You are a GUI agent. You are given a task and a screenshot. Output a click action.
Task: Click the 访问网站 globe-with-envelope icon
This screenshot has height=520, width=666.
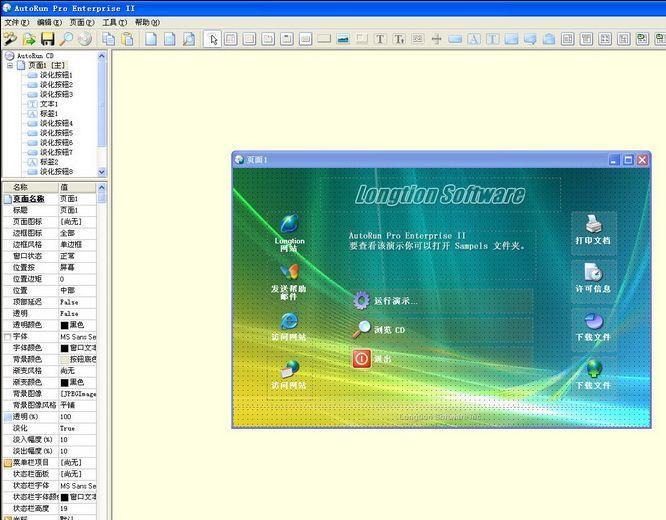pos(289,369)
